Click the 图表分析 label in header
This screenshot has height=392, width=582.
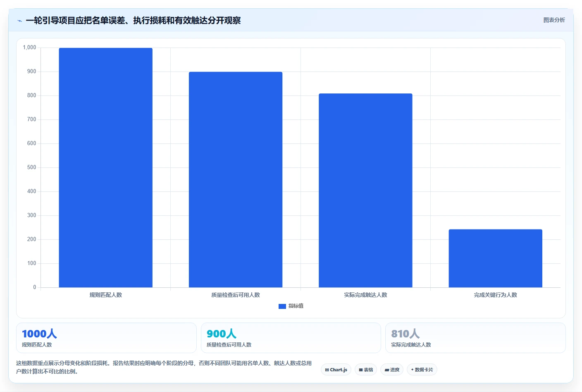click(x=554, y=20)
